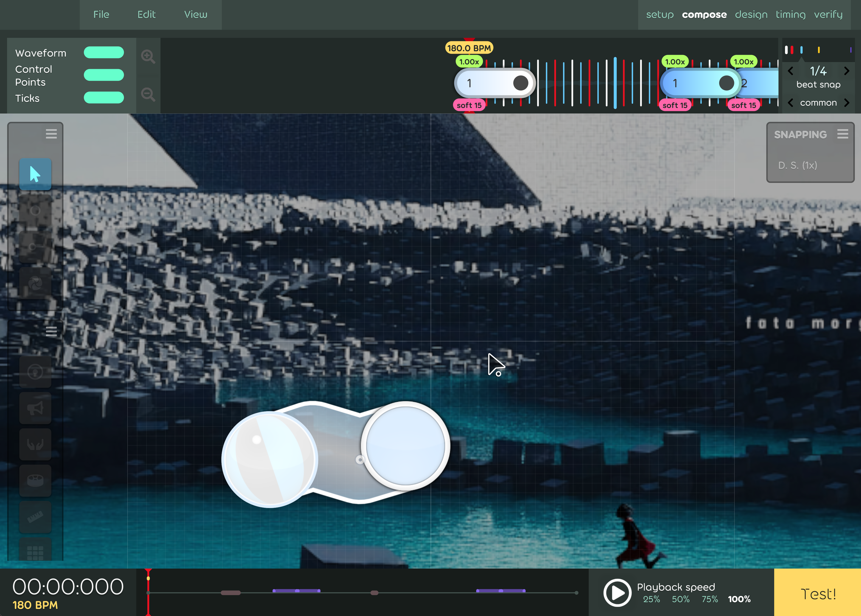Click end handle of white timeline slider

[521, 83]
